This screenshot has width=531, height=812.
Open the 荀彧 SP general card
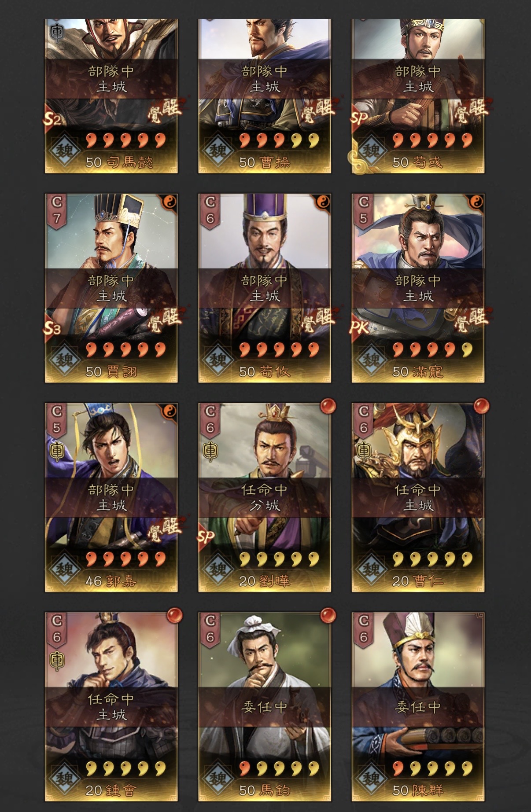pyautogui.click(x=418, y=96)
